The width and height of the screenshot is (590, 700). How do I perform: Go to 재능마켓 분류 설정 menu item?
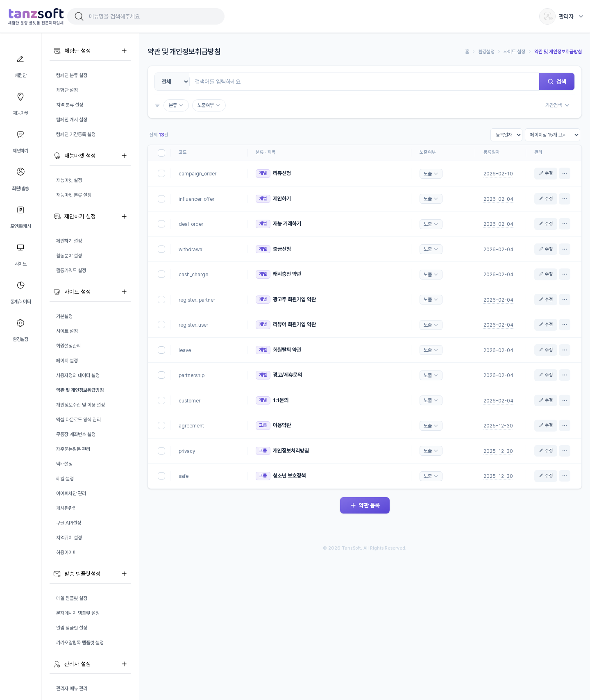74,195
